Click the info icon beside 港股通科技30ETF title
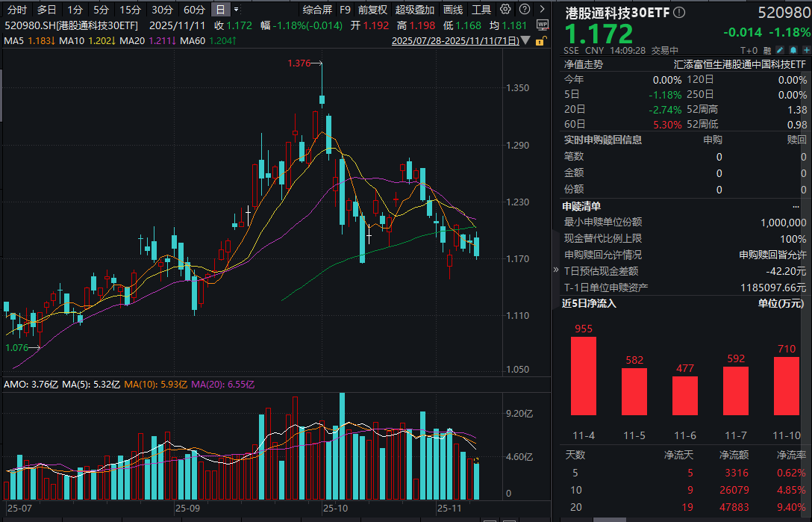This screenshot has width=812, height=522. (679, 12)
